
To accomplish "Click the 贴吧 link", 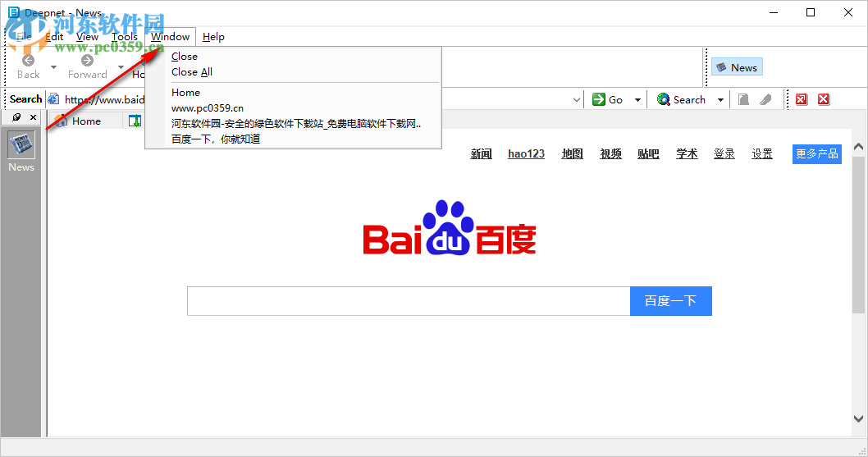I will coord(648,153).
